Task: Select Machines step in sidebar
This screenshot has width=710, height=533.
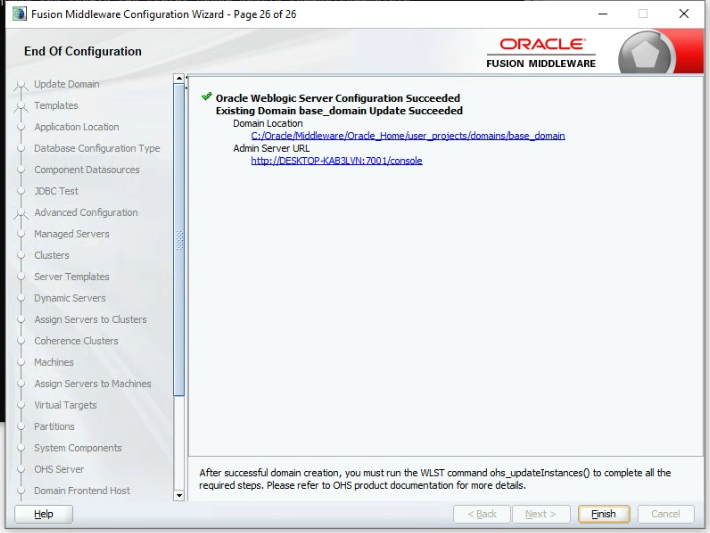Action: click(53, 362)
